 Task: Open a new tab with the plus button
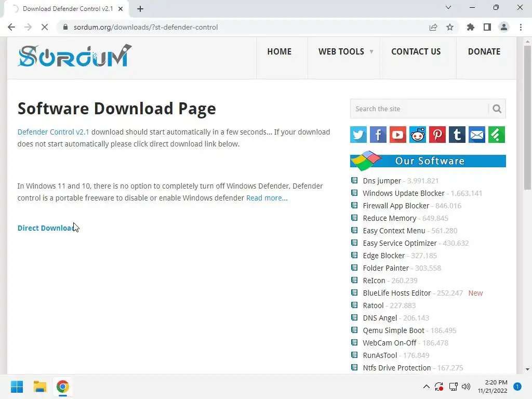pyautogui.click(x=140, y=9)
